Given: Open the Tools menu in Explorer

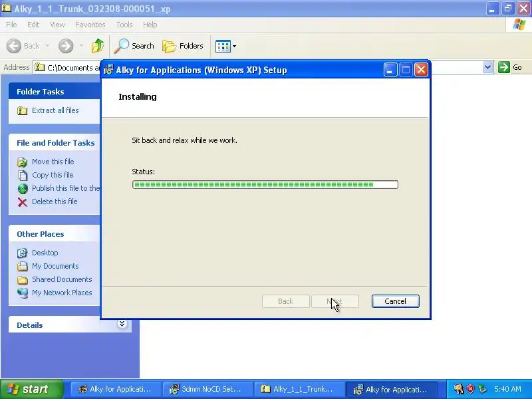Looking at the screenshot, I should pyautogui.click(x=124, y=25).
